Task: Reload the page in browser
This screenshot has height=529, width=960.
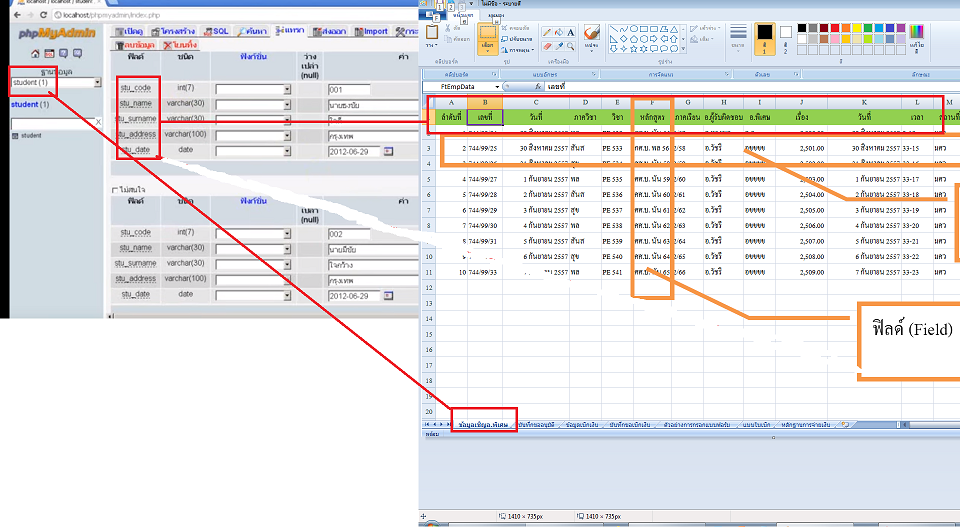Action: click(43, 15)
